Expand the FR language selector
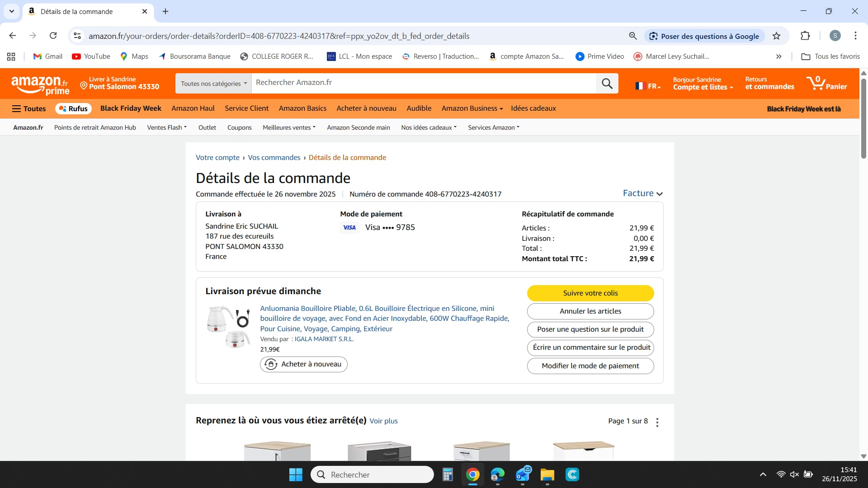Screen dimensions: 868x488 [x=648, y=86]
